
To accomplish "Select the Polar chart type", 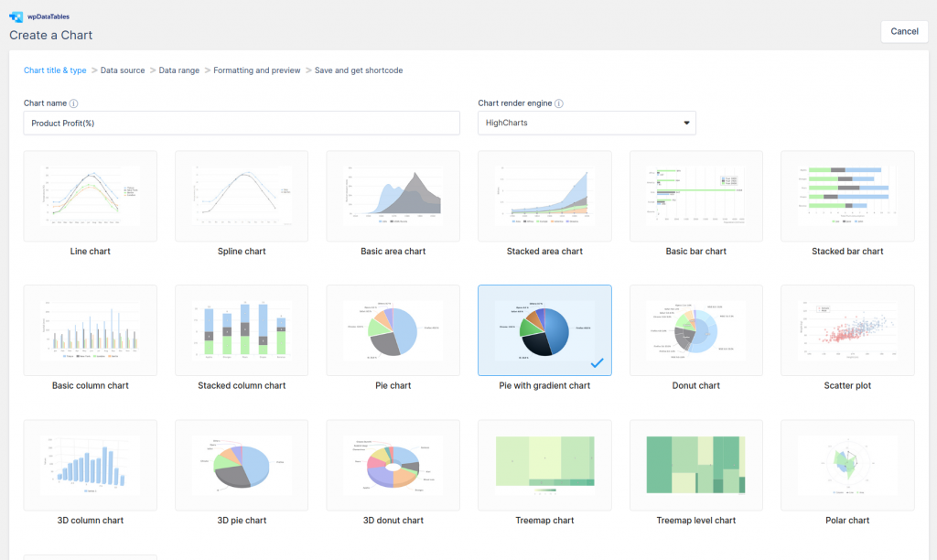I will point(846,464).
